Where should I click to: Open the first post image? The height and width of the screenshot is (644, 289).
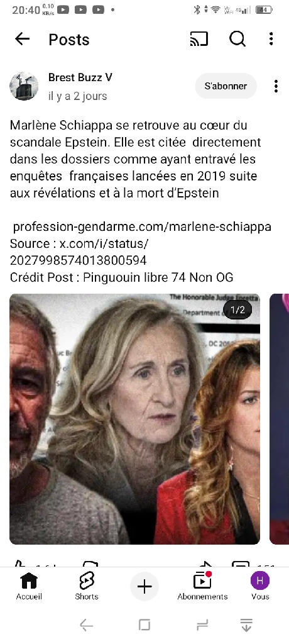[134, 419]
